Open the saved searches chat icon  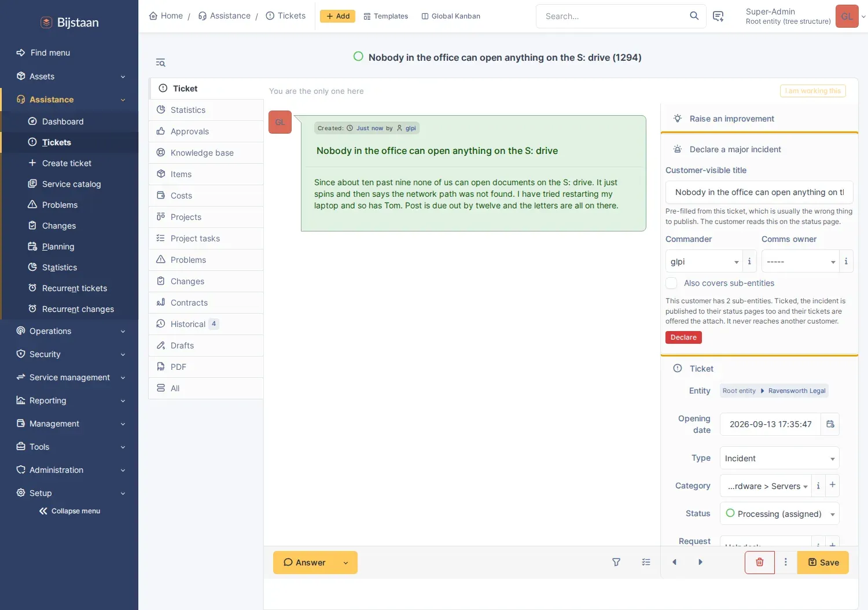pos(718,16)
